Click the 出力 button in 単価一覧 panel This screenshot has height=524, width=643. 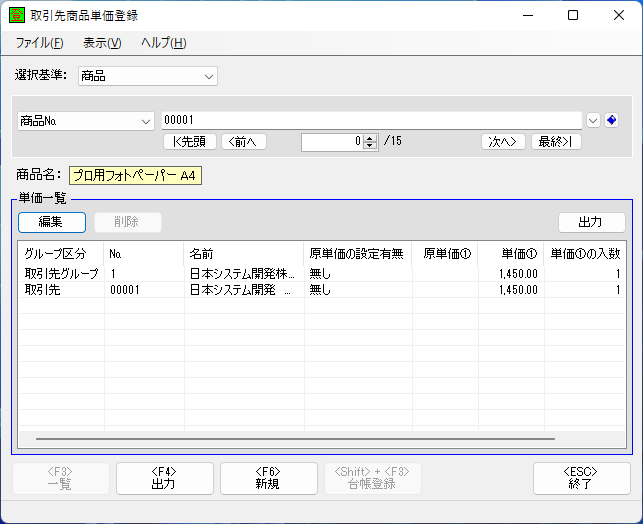click(591, 222)
